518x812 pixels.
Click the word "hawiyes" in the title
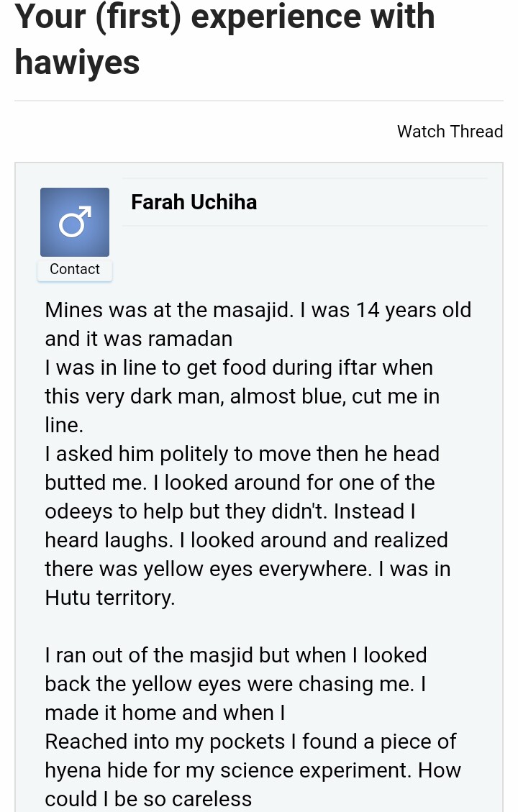tap(77, 63)
